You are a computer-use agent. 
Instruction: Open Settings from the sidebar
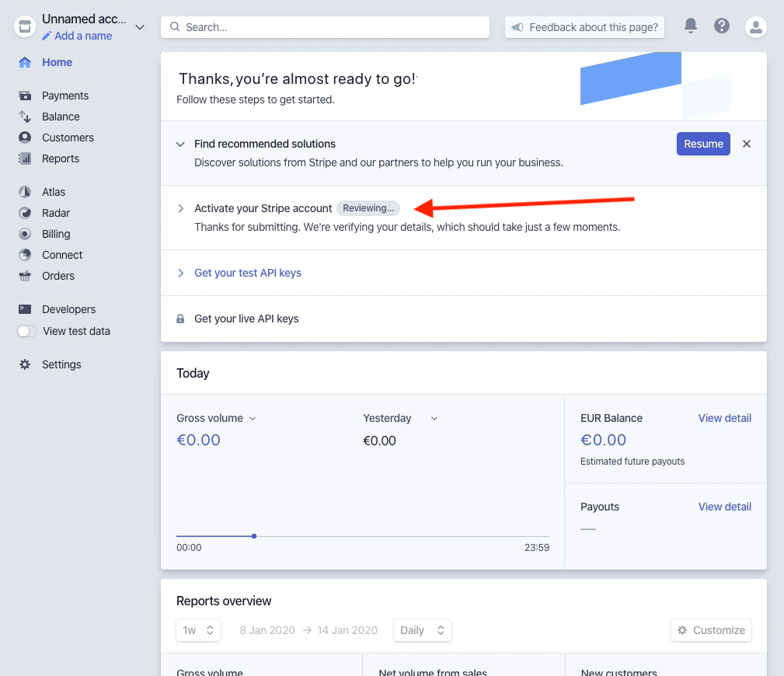(x=61, y=364)
